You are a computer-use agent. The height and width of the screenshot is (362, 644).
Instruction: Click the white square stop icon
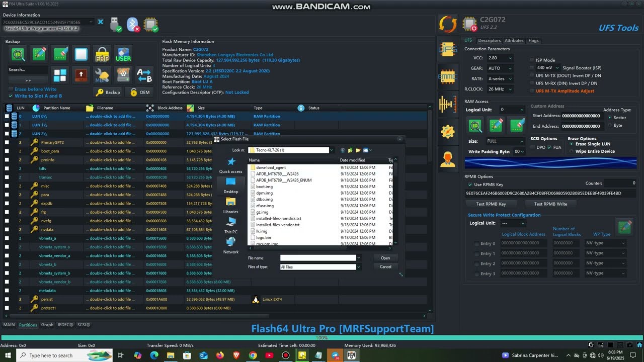click(81, 54)
